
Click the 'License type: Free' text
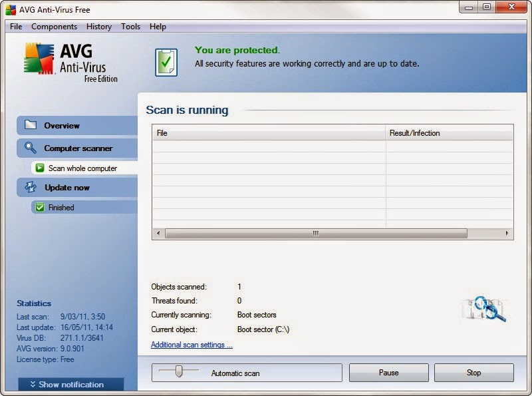pyautogui.click(x=45, y=359)
